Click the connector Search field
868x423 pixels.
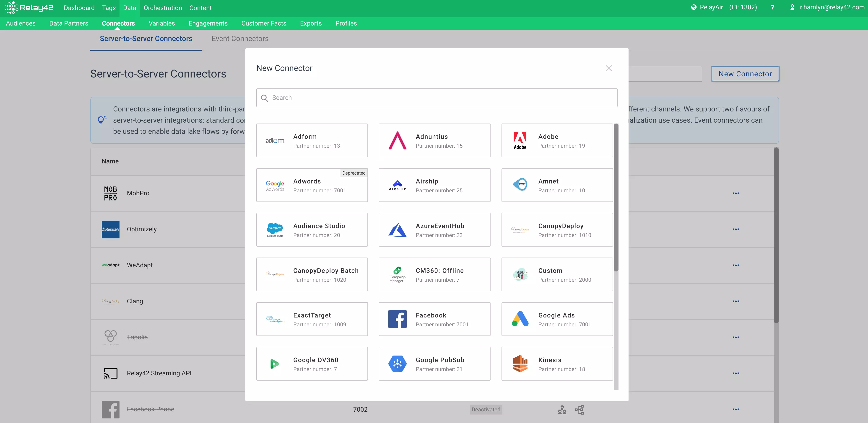(437, 98)
